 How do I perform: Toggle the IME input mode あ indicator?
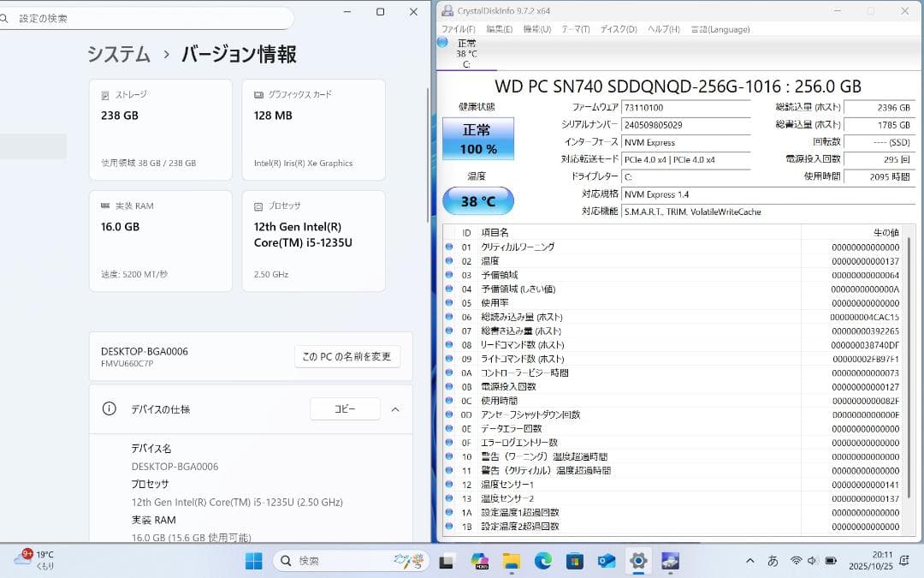point(773,561)
